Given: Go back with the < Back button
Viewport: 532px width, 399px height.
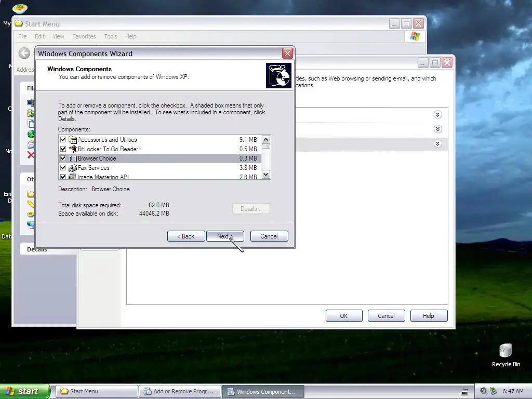Looking at the screenshot, I should [186, 236].
